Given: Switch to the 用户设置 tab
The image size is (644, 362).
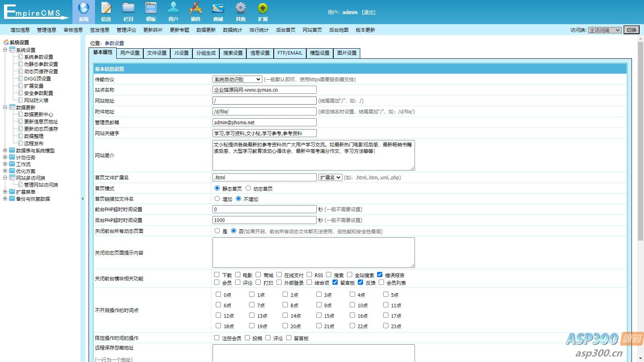Looking at the screenshot, I should tap(130, 53).
